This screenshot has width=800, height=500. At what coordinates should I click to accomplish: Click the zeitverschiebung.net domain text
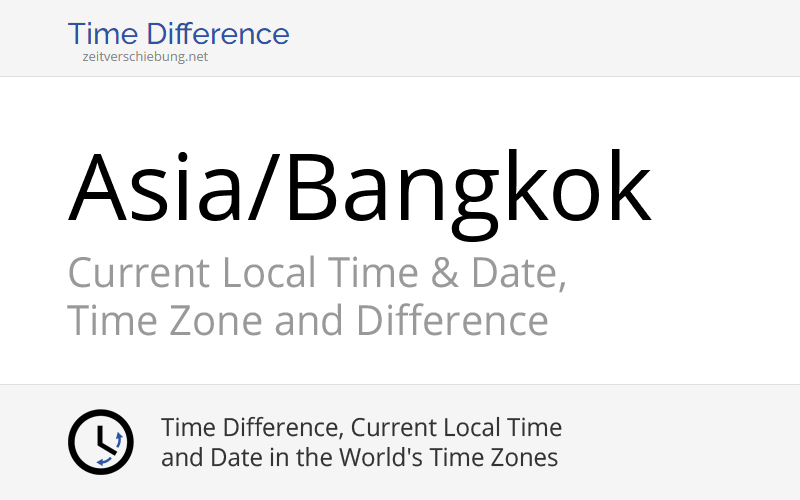coord(146,57)
